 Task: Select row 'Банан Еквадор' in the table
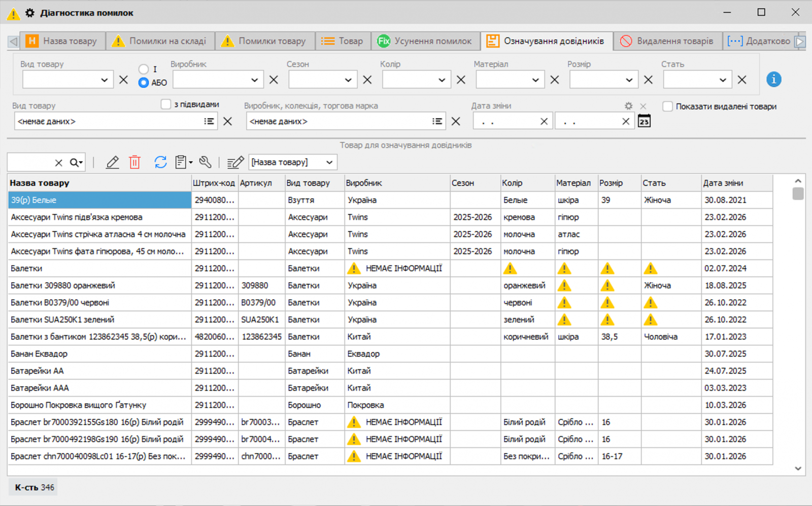tap(39, 354)
